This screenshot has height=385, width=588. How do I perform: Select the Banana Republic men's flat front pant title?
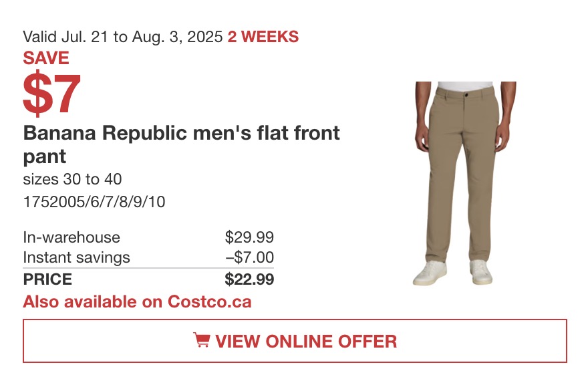(x=182, y=144)
